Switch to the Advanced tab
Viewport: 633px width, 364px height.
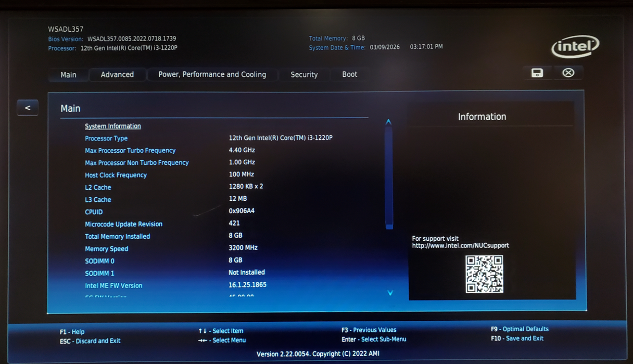tap(117, 74)
